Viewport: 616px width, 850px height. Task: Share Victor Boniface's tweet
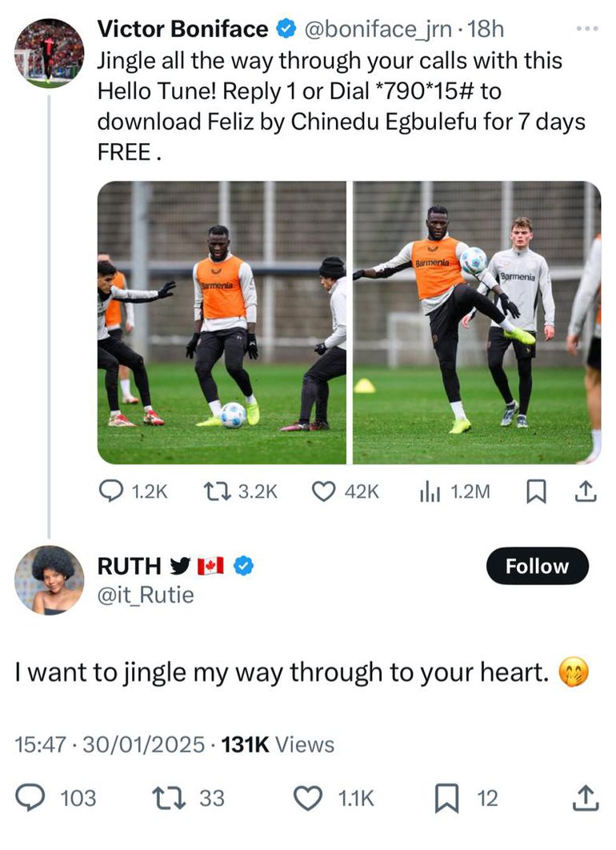point(586,491)
